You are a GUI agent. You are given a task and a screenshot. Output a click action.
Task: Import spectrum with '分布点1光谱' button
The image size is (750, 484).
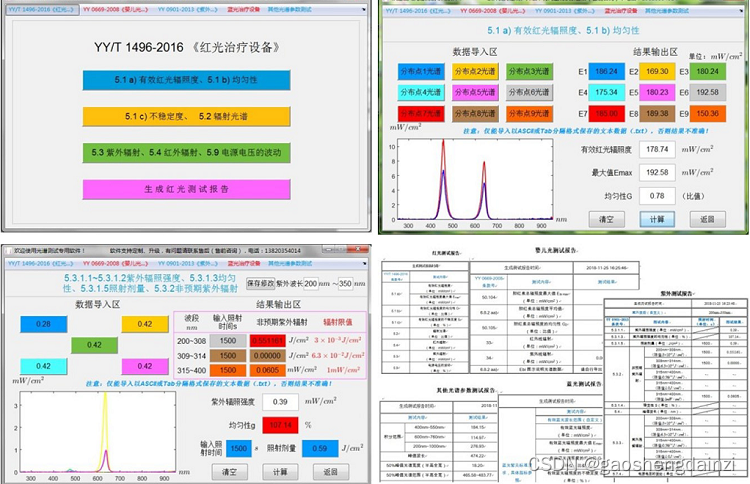pos(420,71)
